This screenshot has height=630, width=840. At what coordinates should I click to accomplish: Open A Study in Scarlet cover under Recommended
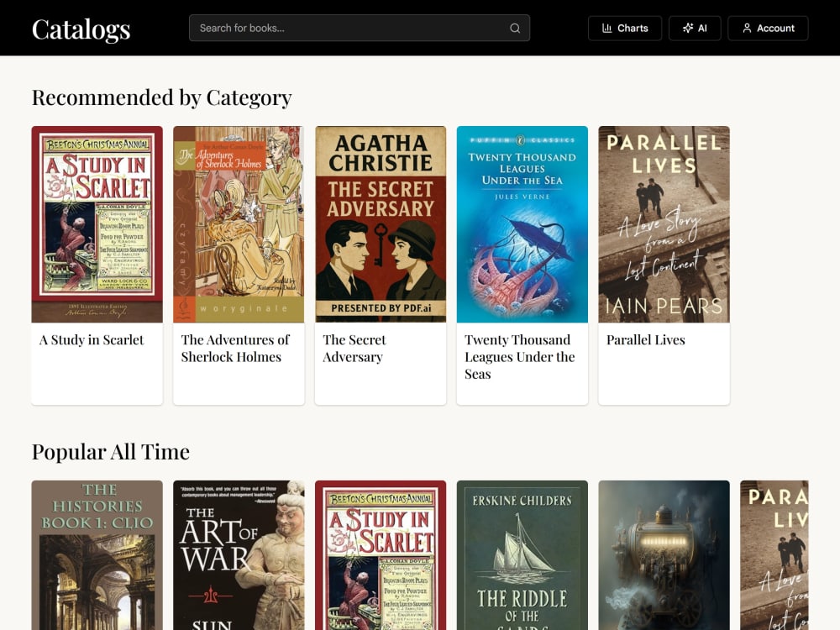97,224
